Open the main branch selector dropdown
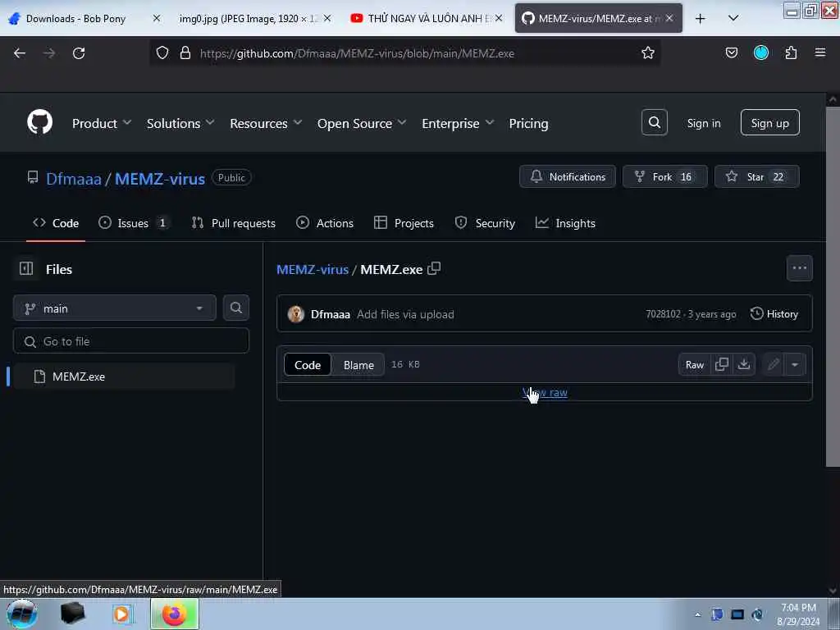This screenshot has height=630, width=840. click(x=115, y=308)
